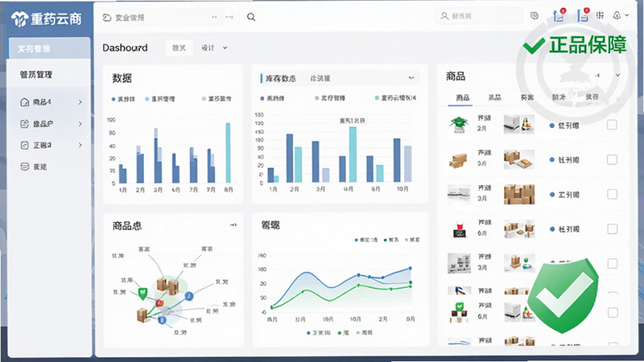
Task: Click the medicine bottles product icon
Action: tap(459, 263)
